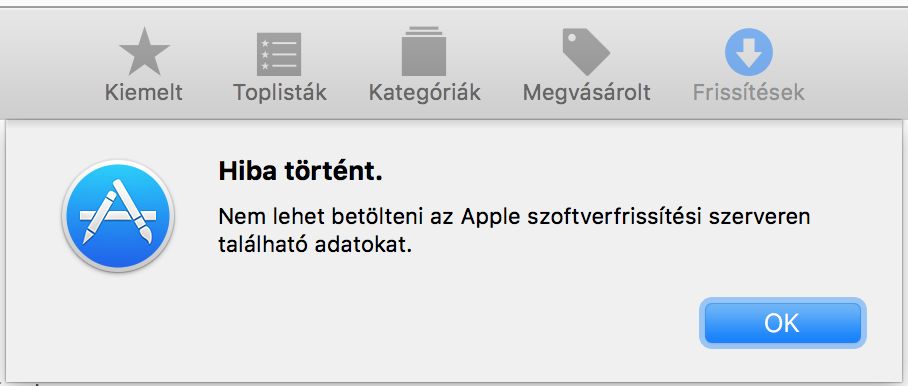Dismiss the error with the OK button
The width and height of the screenshot is (908, 386).
pyautogui.click(x=782, y=323)
